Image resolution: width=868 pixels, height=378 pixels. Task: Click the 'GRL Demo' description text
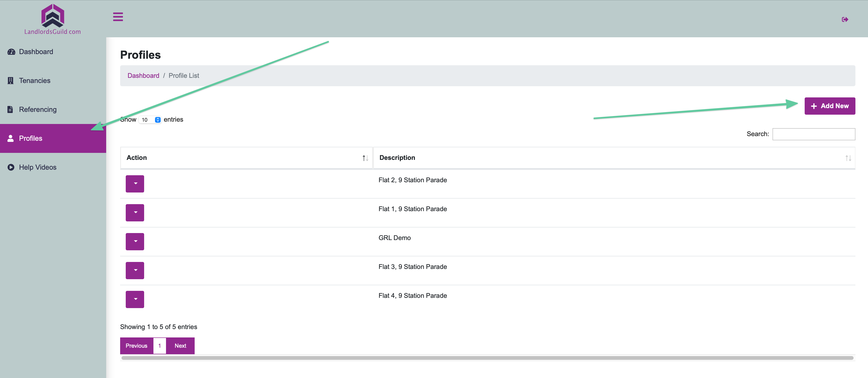pos(394,238)
